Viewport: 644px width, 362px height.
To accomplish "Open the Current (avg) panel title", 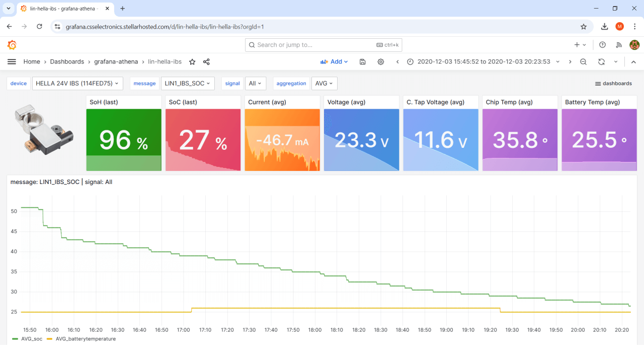I will [x=267, y=102].
